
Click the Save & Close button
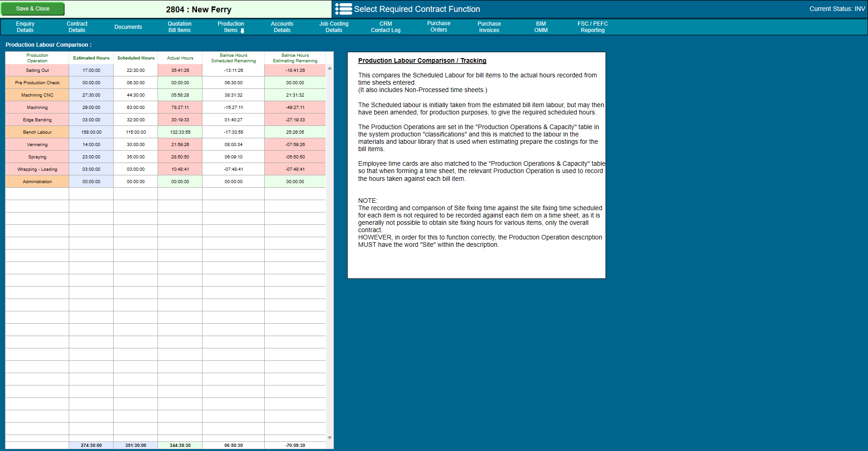point(33,9)
